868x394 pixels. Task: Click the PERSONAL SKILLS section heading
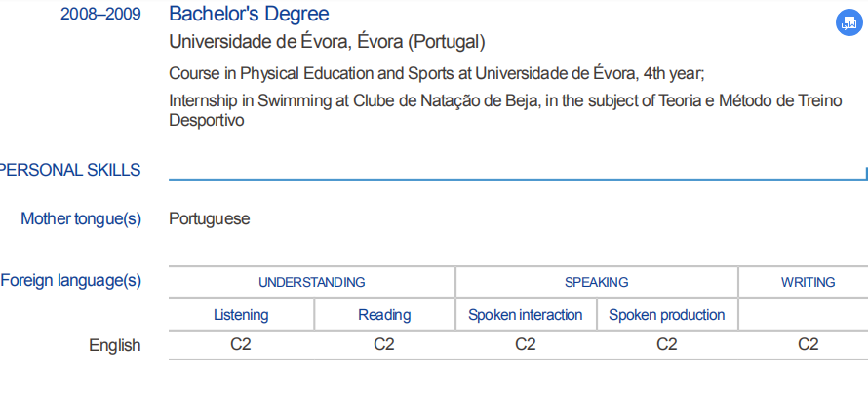[x=68, y=170]
